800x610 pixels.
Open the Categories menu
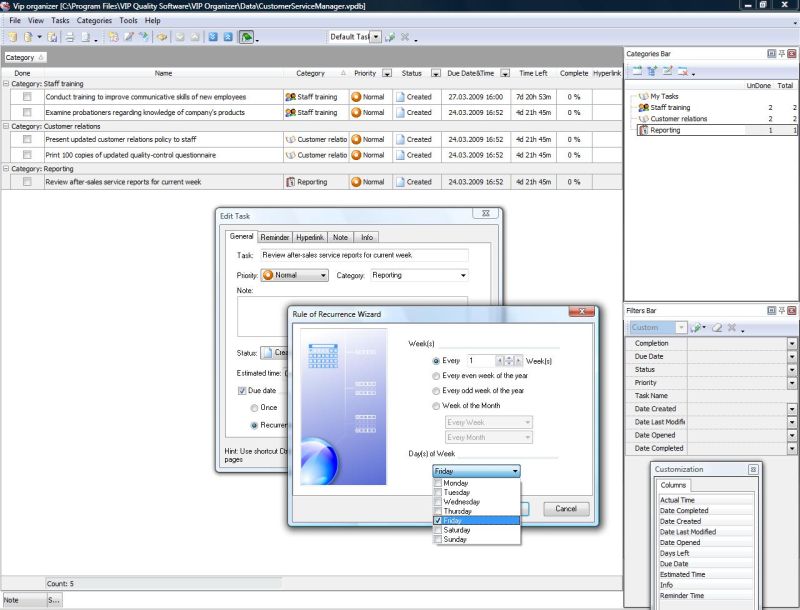pos(94,20)
